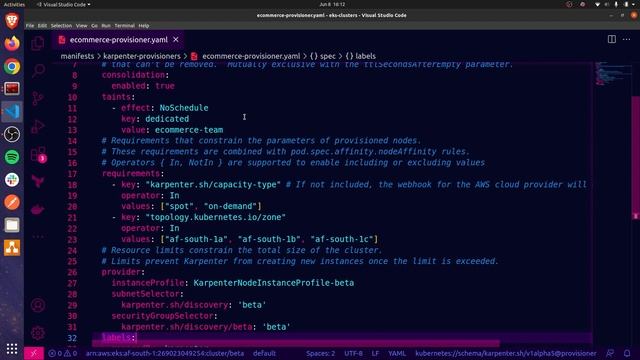Open the Search view in activity bar
The width and height of the screenshot is (640, 360).
pyautogui.click(x=38, y=71)
